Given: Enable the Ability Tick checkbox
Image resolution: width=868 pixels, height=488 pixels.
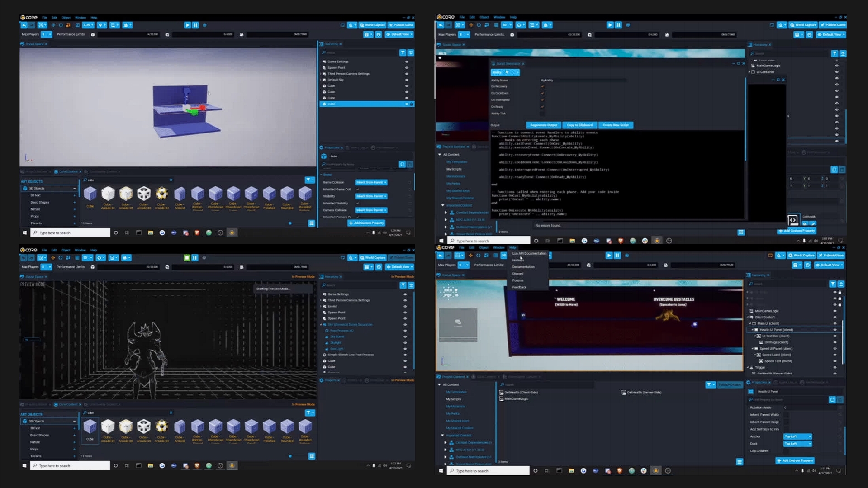Looking at the screenshot, I should pyautogui.click(x=543, y=114).
